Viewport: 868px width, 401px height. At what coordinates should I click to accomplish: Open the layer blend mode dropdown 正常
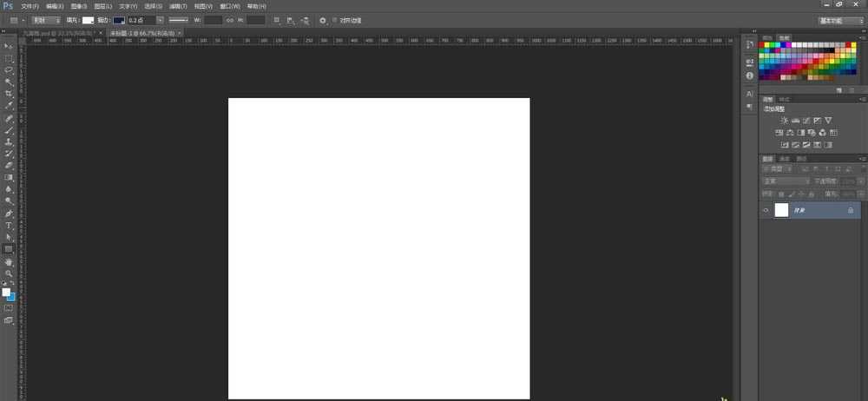click(786, 181)
